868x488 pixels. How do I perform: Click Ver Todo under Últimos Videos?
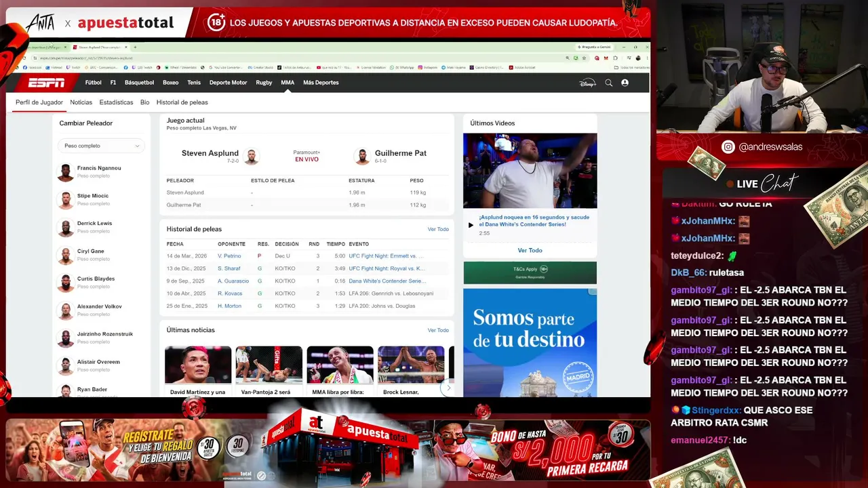[x=530, y=250]
